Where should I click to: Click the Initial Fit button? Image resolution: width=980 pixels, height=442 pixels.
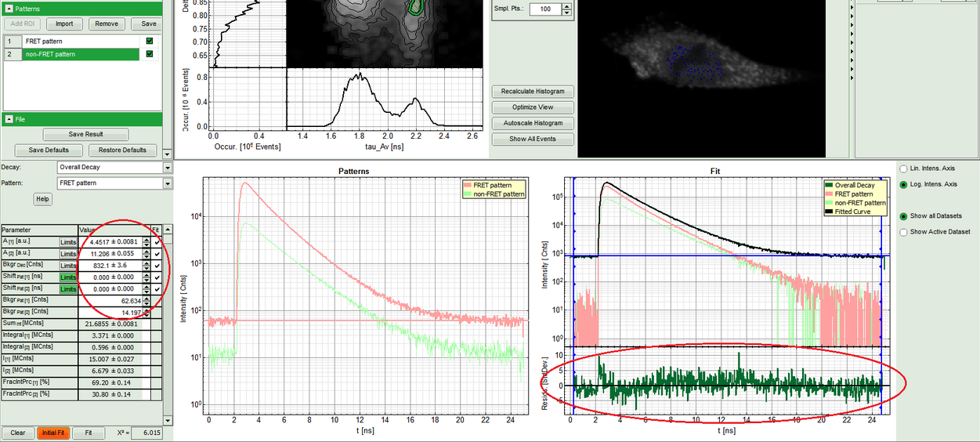(53, 433)
